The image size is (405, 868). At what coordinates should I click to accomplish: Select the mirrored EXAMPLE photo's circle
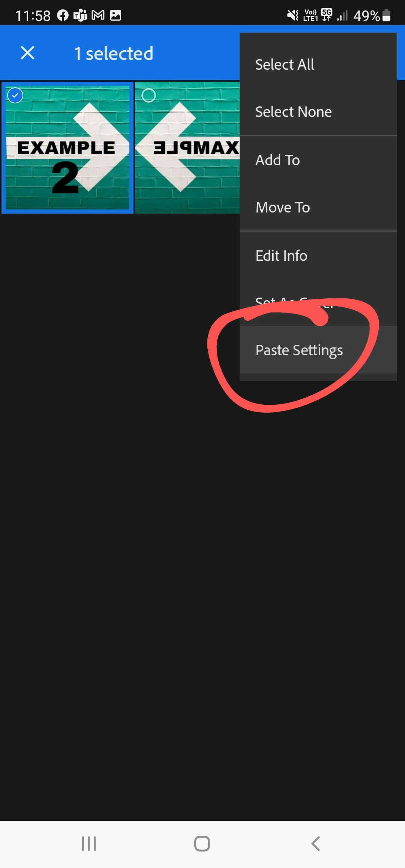tap(148, 95)
